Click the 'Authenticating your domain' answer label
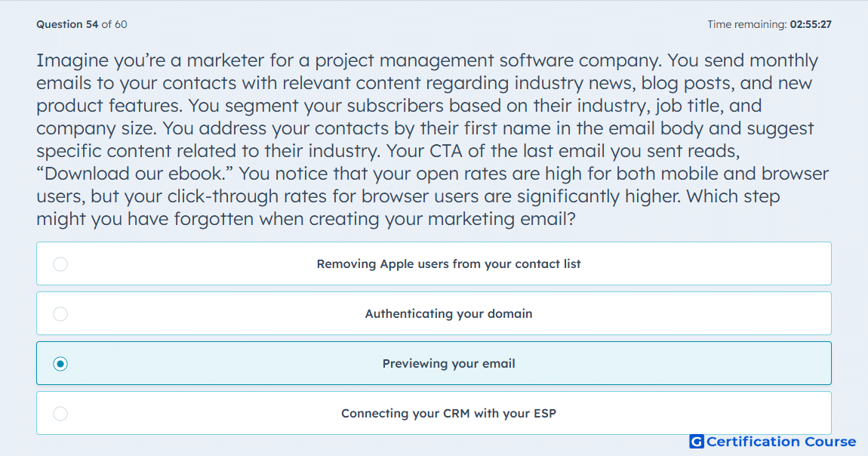The height and width of the screenshot is (456, 868). click(x=448, y=314)
